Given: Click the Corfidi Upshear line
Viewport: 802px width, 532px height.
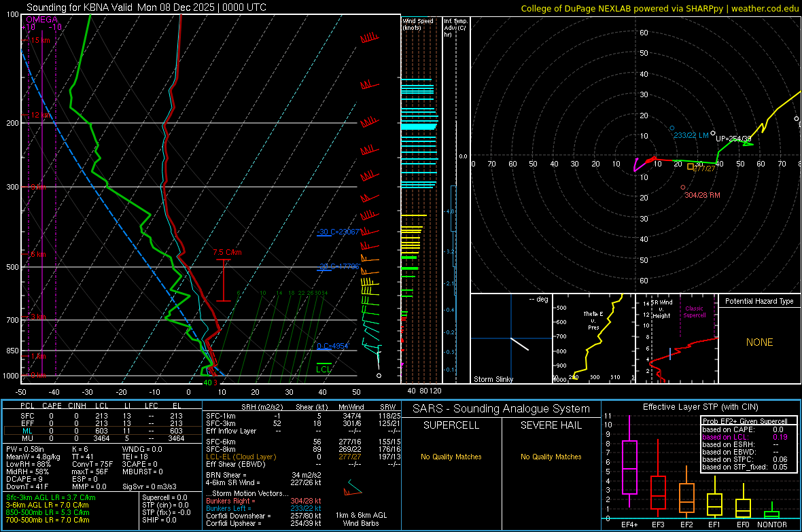Looking at the screenshot, I should 264,522.
